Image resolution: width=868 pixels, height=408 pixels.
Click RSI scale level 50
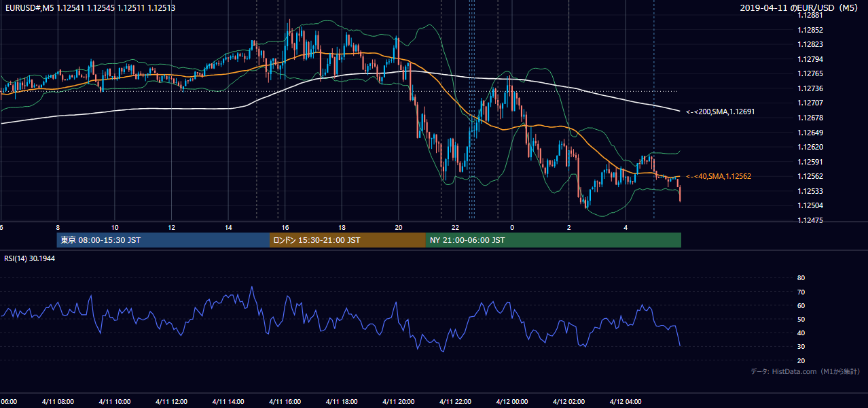point(801,319)
